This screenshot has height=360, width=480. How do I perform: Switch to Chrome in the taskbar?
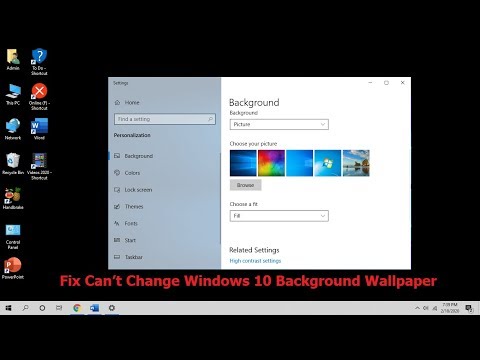[77, 308]
